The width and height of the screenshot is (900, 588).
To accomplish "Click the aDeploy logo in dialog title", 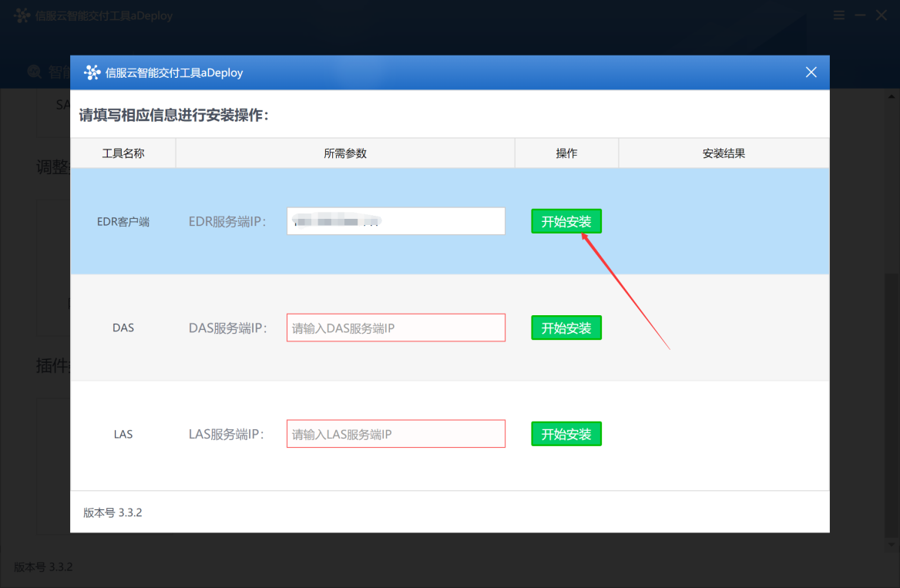I will point(92,72).
